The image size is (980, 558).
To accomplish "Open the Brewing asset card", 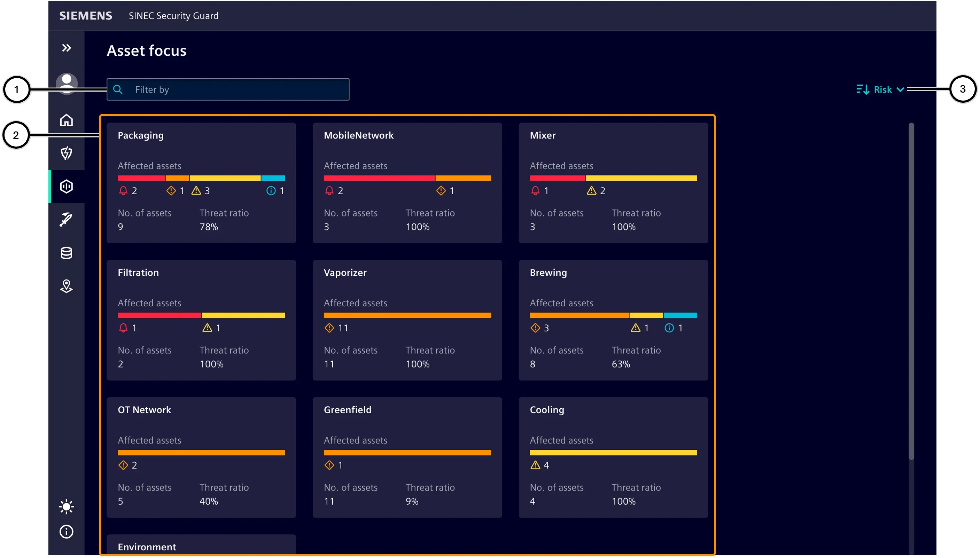I will point(613,320).
